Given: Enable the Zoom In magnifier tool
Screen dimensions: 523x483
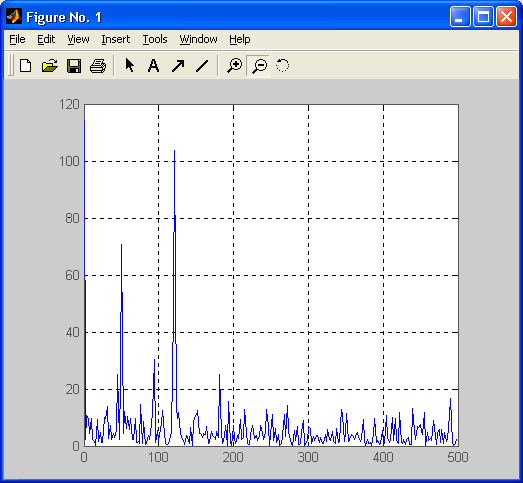Looking at the screenshot, I should click(x=234, y=65).
